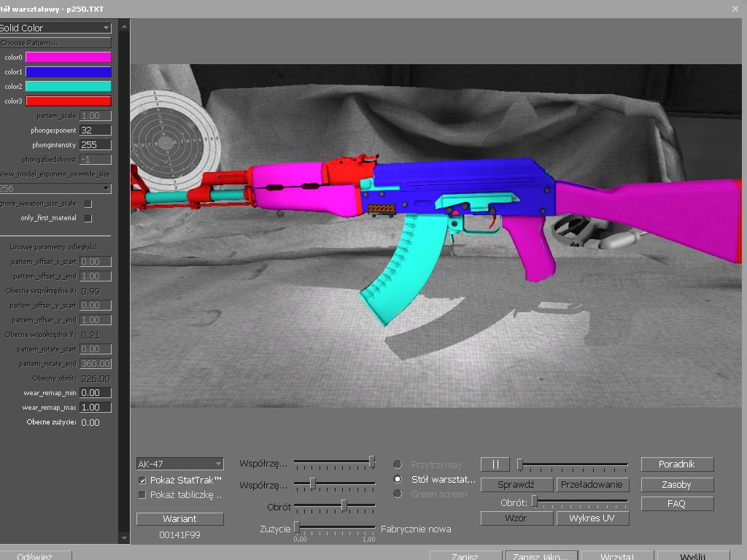
Task: Click the Choose Pattern button
Action: (55, 43)
